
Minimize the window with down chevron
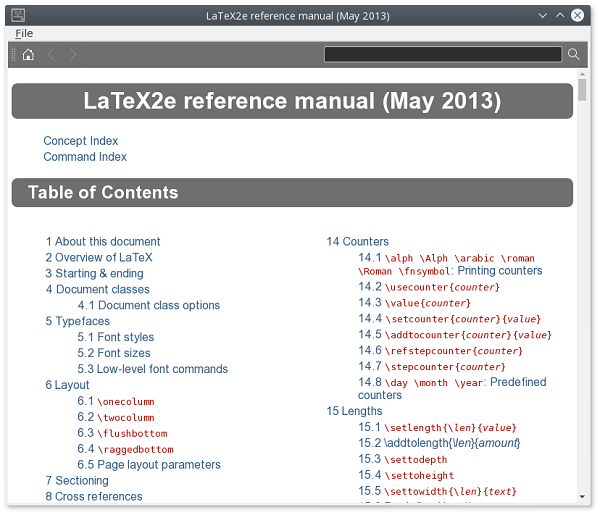[x=542, y=16]
